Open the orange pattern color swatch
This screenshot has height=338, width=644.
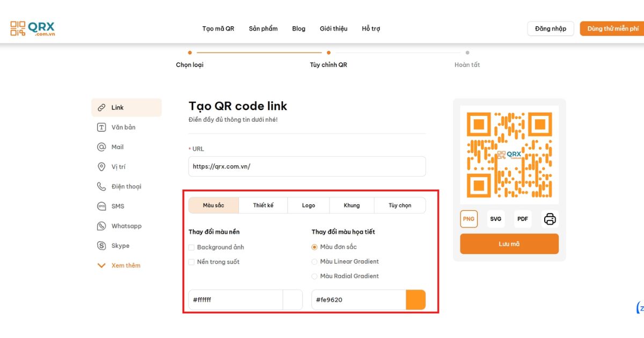(x=416, y=300)
